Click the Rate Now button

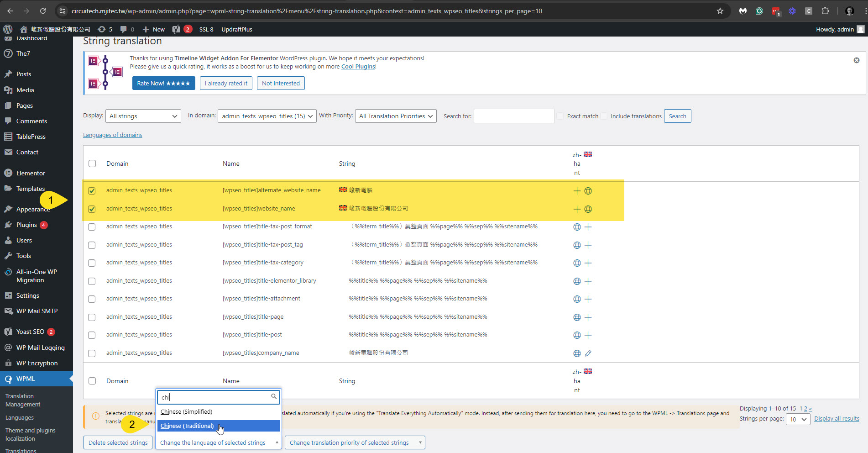coord(164,83)
